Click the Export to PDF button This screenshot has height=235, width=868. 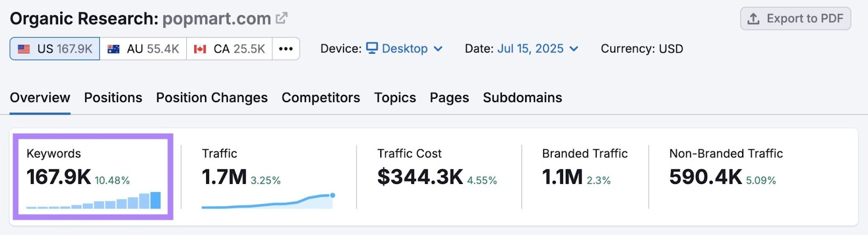click(795, 18)
